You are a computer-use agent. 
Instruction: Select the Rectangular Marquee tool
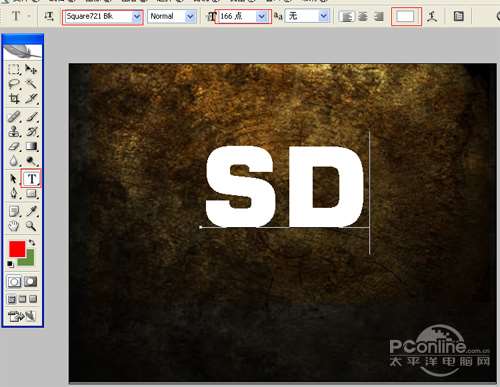click(14, 69)
